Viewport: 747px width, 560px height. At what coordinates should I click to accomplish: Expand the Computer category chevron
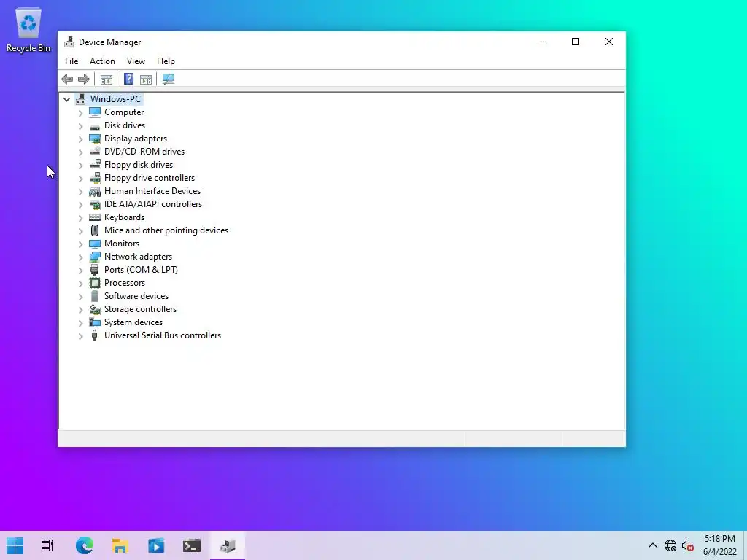[80, 113]
